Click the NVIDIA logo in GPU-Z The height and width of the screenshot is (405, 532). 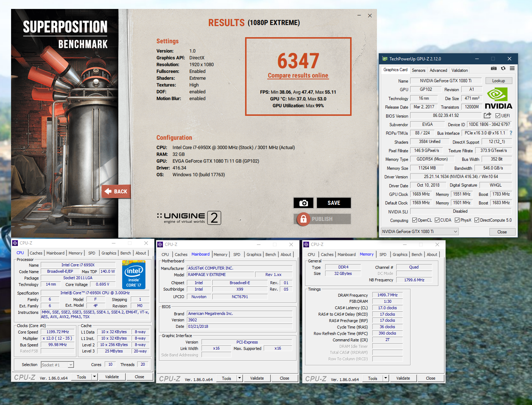click(x=498, y=99)
